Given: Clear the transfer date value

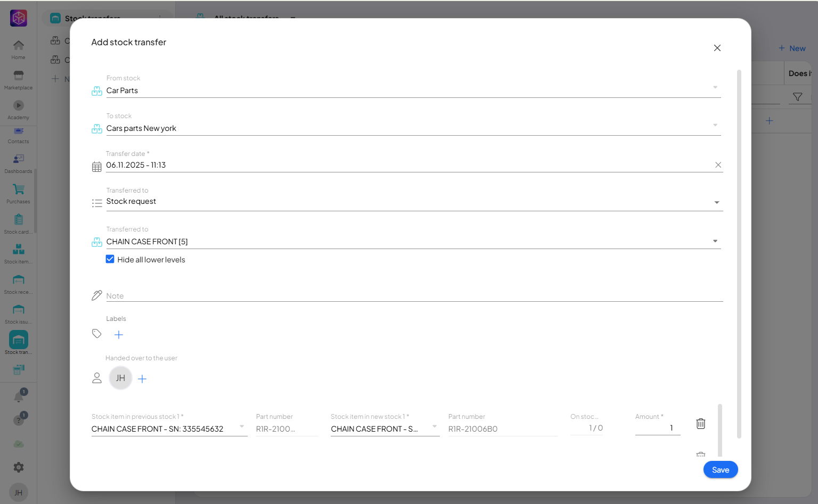Looking at the screenshot, I should tap(718, 165).
